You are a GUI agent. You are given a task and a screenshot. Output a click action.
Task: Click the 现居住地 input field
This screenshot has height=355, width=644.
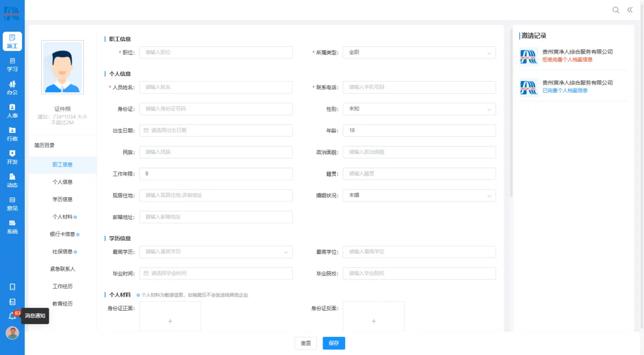point(216,195)
